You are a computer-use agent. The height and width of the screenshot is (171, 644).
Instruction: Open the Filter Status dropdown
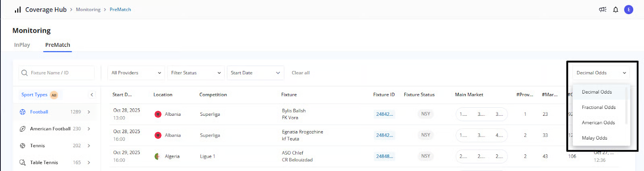(196, 73)
